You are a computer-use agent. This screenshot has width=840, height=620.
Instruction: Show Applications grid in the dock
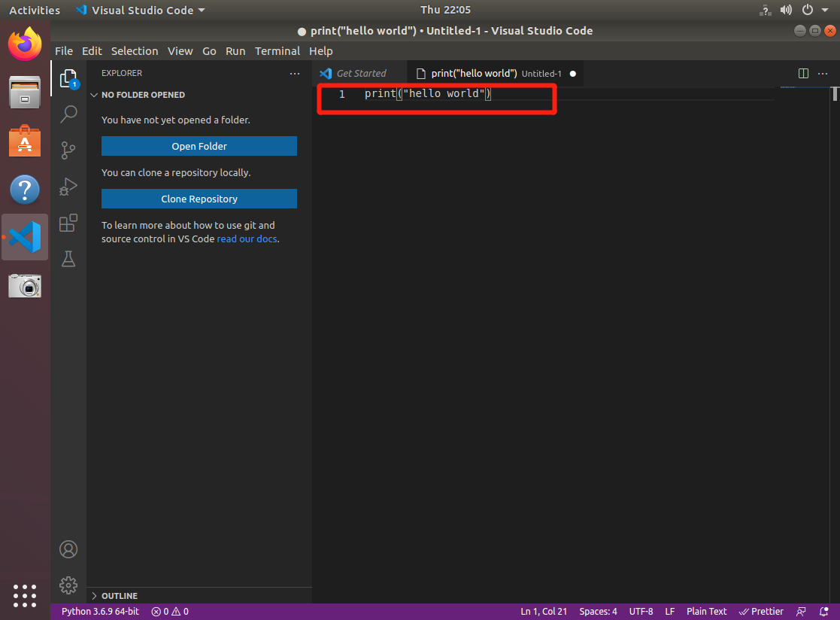coord(25,596)
